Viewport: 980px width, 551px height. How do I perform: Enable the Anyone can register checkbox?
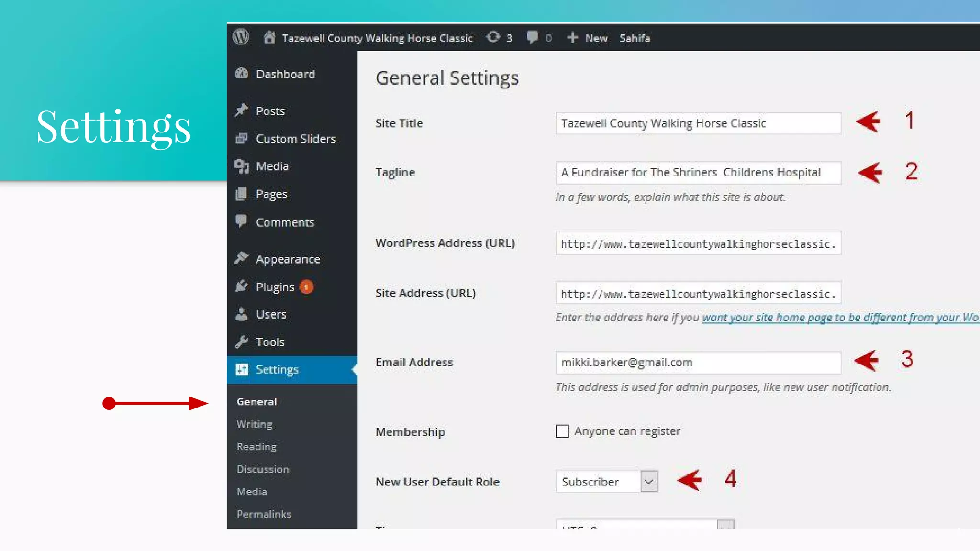click(562, 431)
